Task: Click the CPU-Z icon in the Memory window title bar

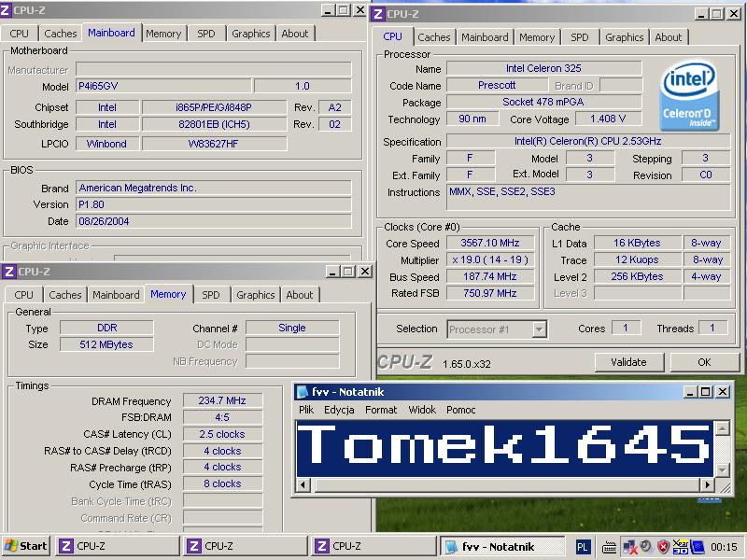Action: click(x=8, y=272)
